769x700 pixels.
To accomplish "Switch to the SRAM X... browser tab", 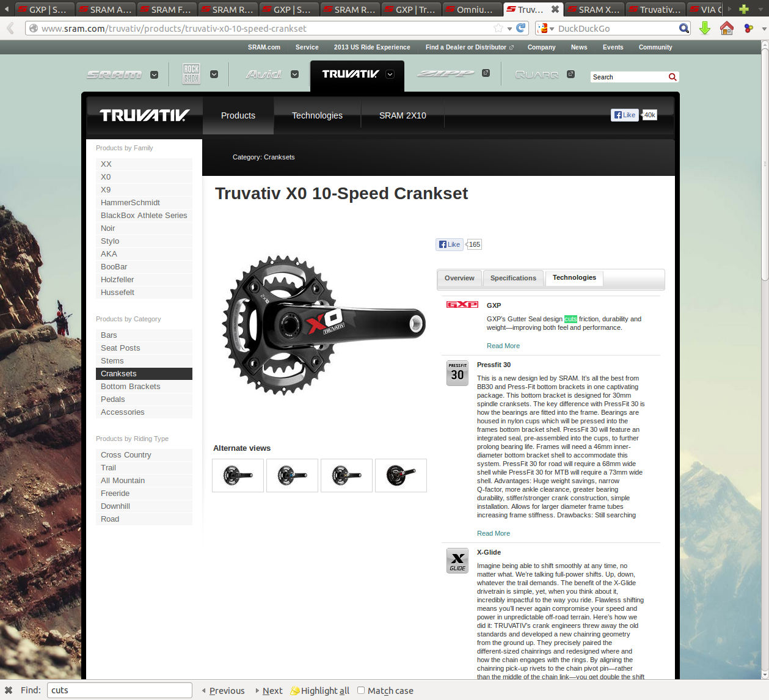I will coord(594,9).
